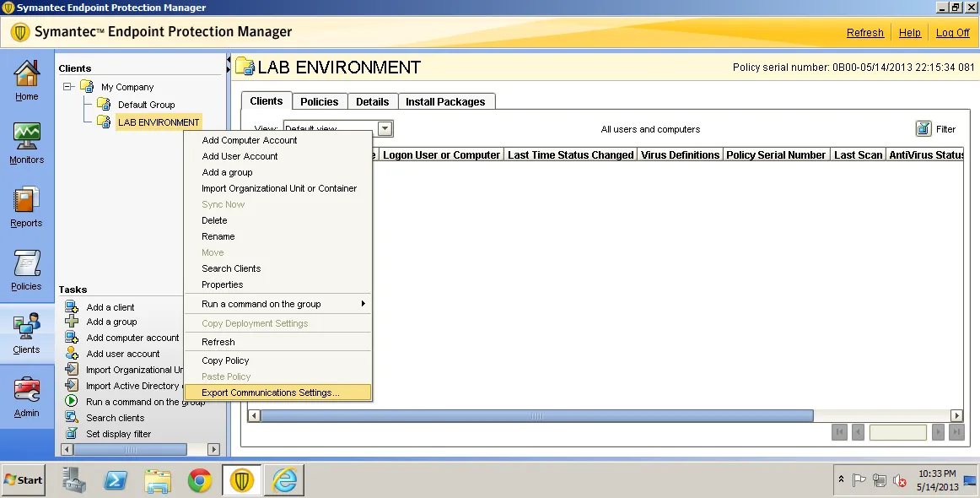
Task: Click the Tasks panel horizontal scrollbar
Action: [x=130, y=449]
